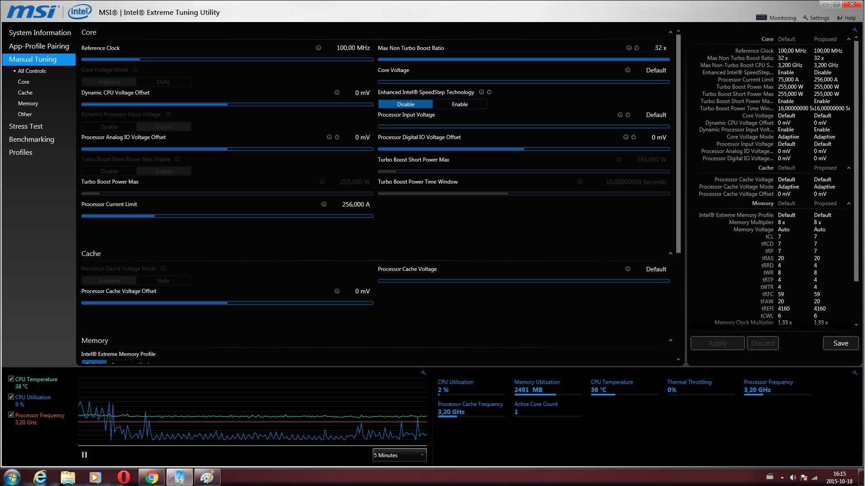Click Dynamic CPU Voltage Offset slider
This screenshot has width=868, height=486.
[x=227, y=104]
